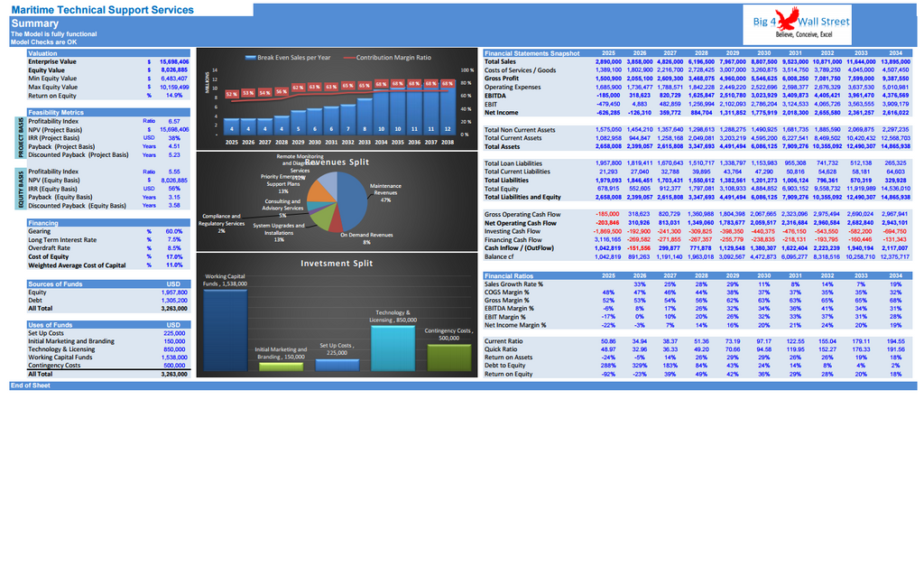Click the Uses of Funds header
This screenshot has width=924, height=576.
click(x=51, y=325)
